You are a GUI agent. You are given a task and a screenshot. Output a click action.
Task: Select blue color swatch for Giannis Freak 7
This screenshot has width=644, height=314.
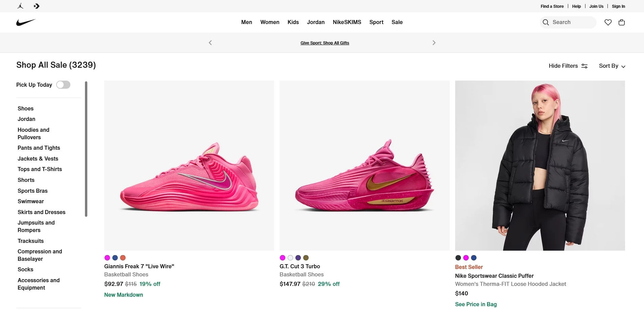(115, 258)
